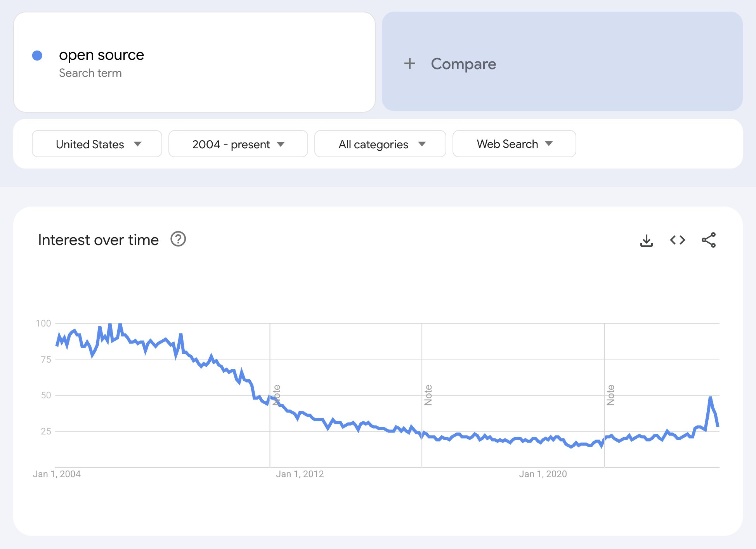Image resolution: width=756 pixels, height=549 pixels.
Task: Click the plus icon beside Compare
Action: coord(409,64)
